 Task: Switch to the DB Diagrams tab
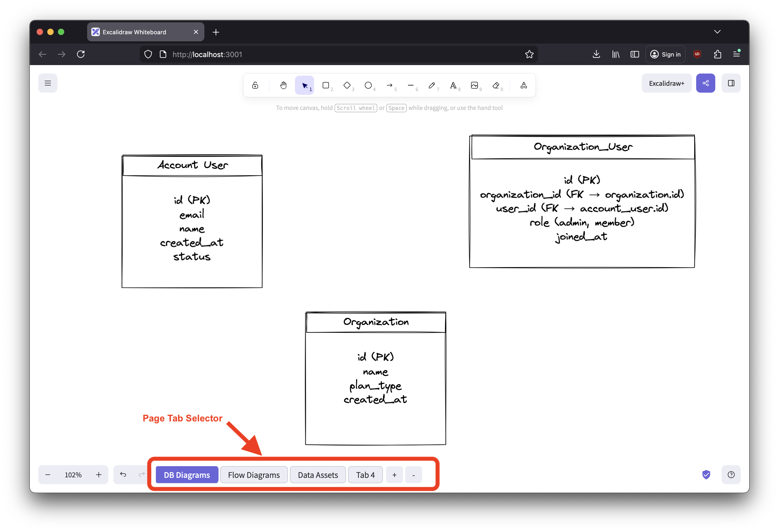pos(187,475)
